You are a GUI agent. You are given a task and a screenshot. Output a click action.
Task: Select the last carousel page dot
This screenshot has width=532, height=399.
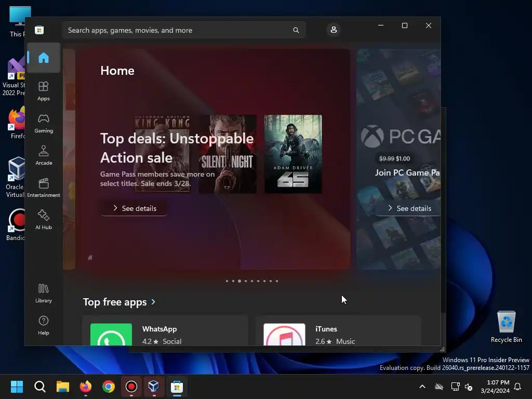(277, 281)
